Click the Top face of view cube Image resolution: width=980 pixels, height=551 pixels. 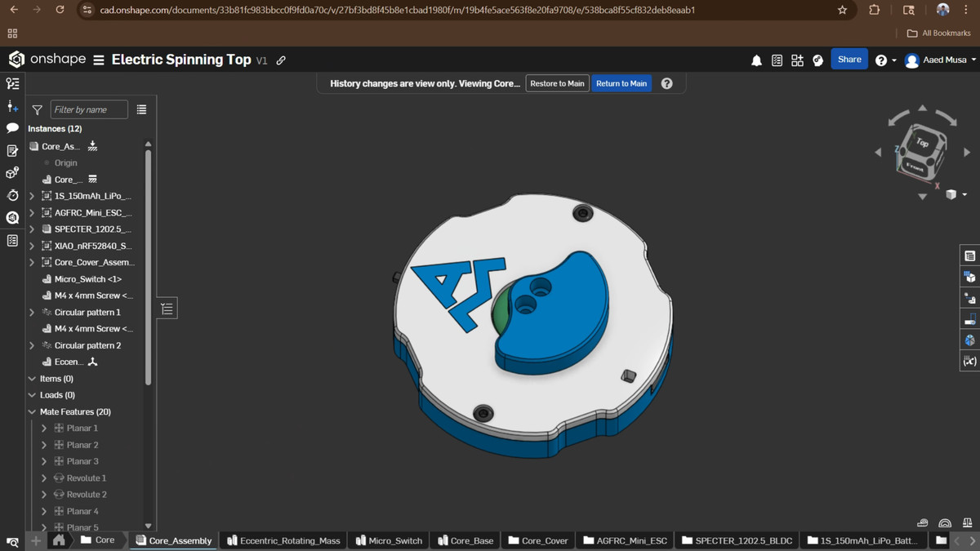[922, 143]
